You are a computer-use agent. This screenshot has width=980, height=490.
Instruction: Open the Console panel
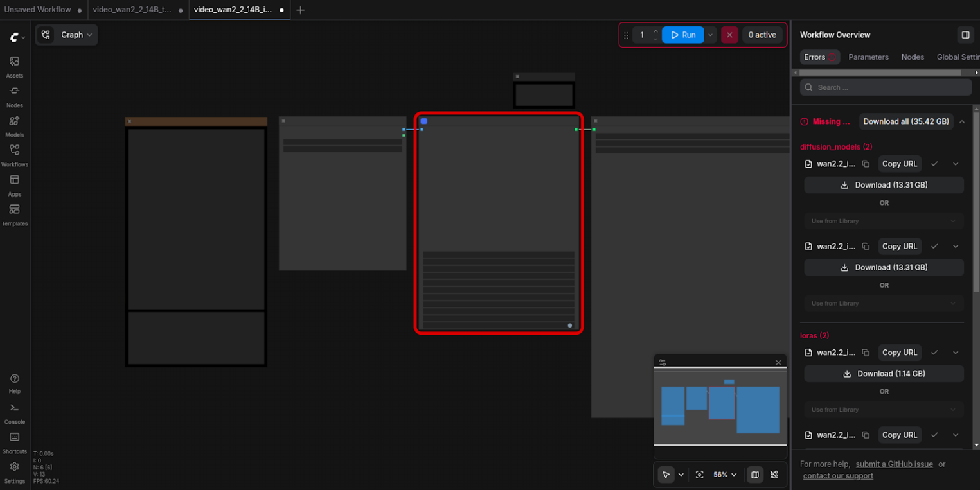[14, 412]
